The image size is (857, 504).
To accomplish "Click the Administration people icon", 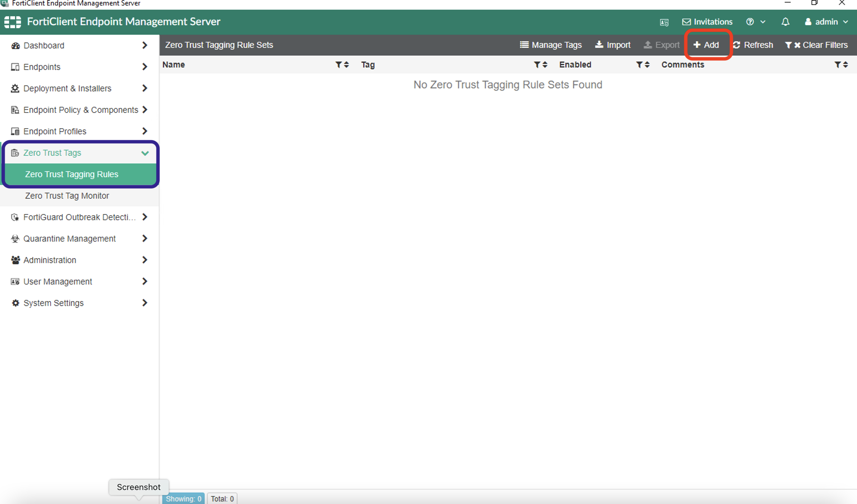I will (x=15, y=260).
